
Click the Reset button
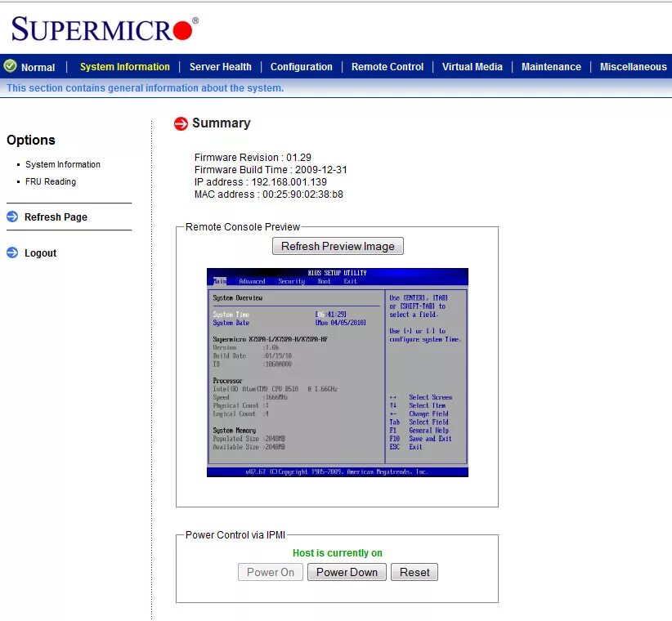point(414,572)
